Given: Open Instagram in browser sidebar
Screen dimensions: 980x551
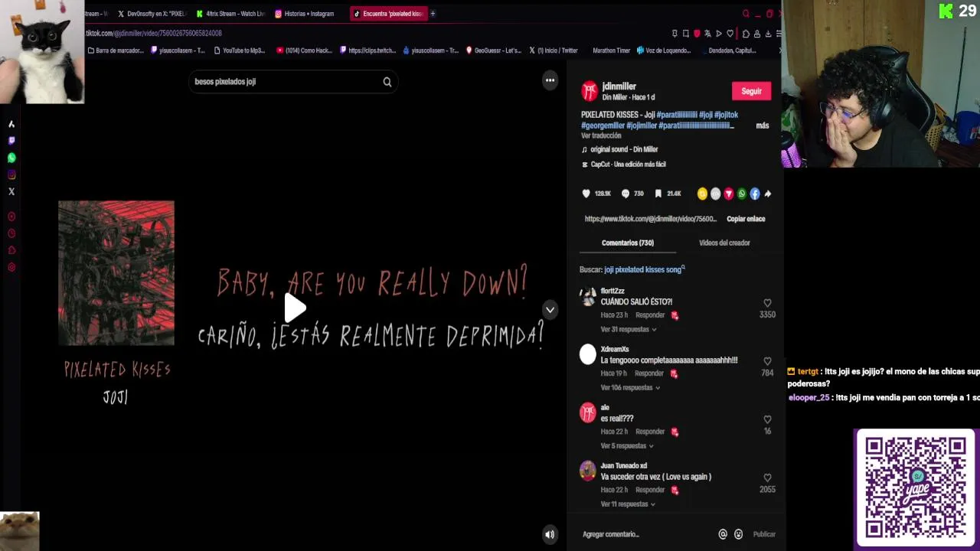Looking at the screenshot, I should tap(11, 174).
